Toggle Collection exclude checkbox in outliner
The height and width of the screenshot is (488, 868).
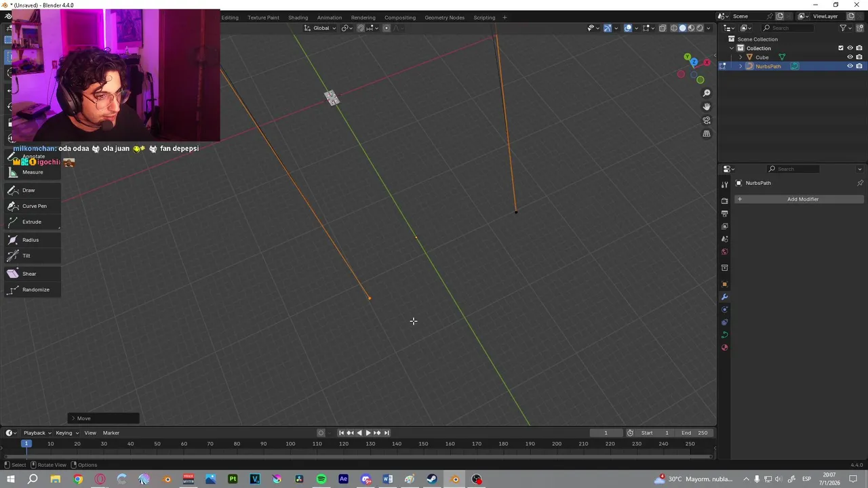841,48
